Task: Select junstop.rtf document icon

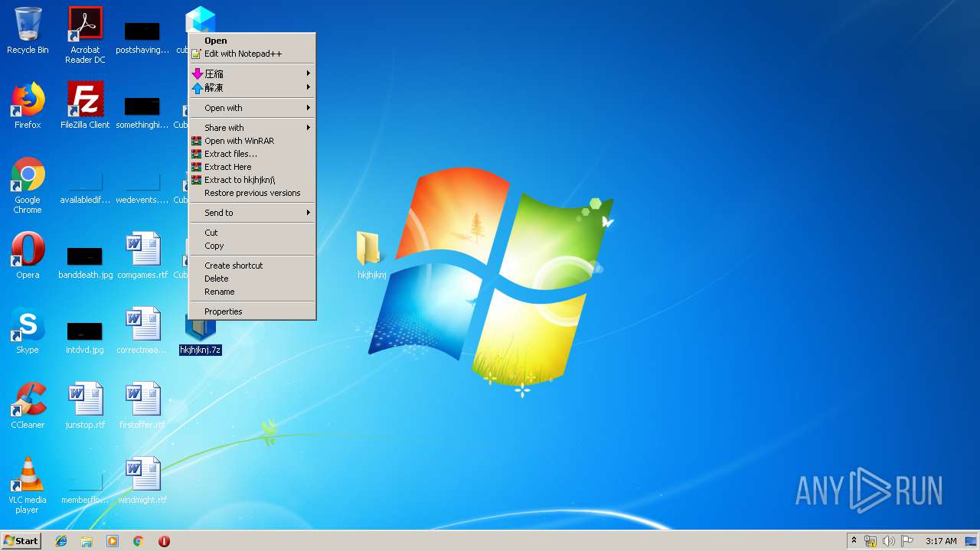Action: point(85,406)
